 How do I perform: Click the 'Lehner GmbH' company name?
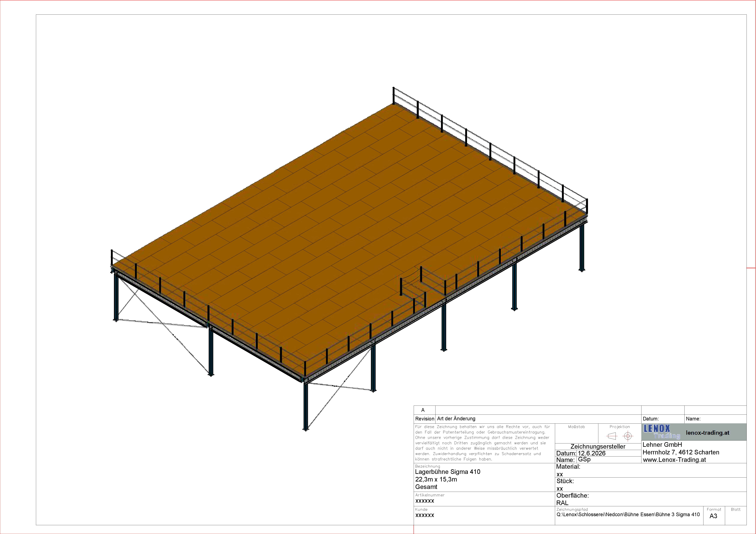coord(662,444)
